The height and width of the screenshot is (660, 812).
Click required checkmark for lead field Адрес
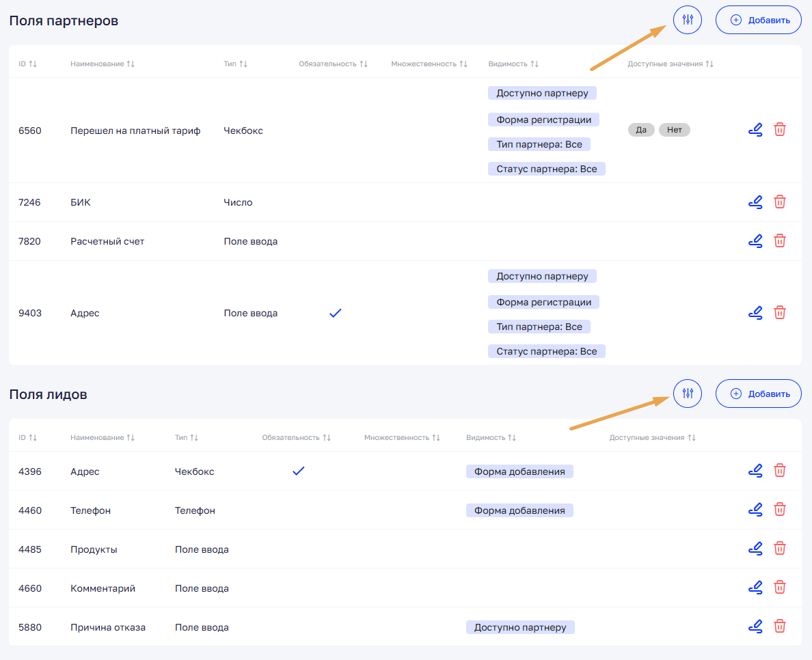(x=298, y=471)
